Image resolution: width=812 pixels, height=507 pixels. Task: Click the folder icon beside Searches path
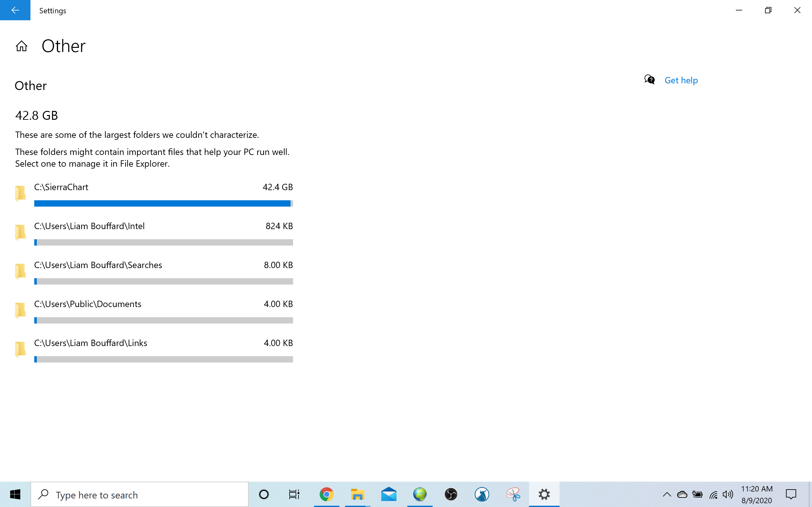click(21, 271)
